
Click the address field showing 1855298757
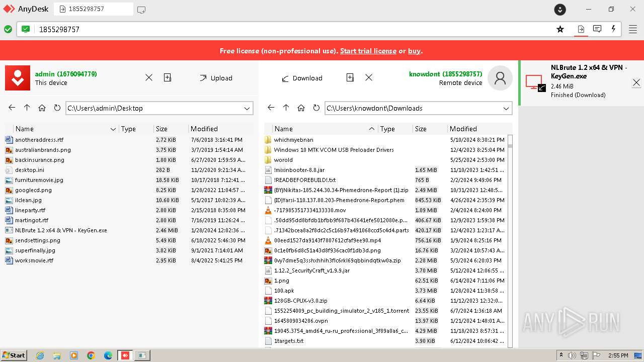(294, 29)
